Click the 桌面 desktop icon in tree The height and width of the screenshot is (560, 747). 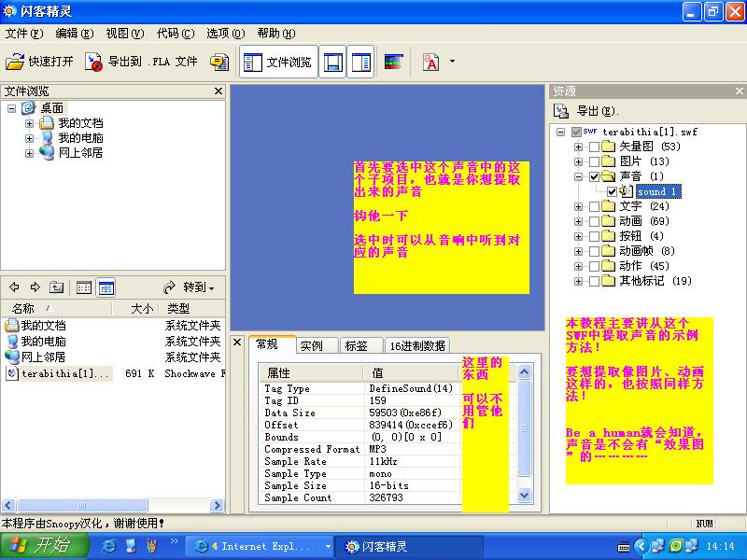[29, 108]
